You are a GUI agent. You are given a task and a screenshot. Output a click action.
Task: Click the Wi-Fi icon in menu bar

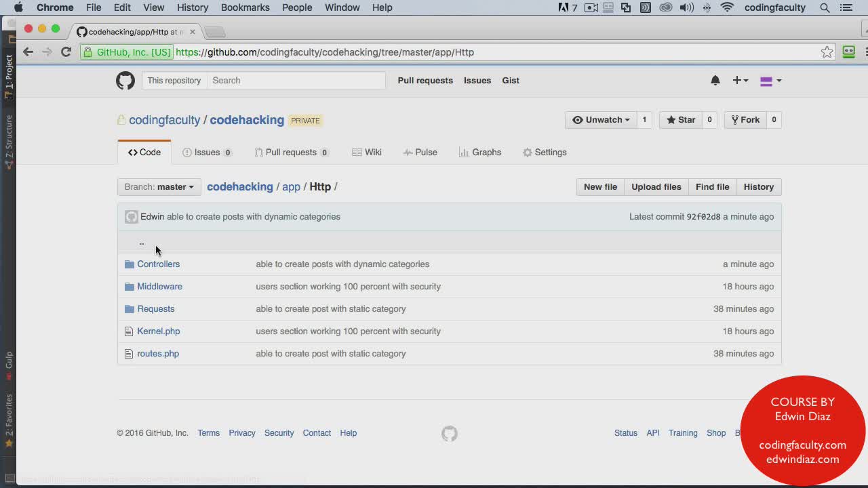[x=728, y=7]
